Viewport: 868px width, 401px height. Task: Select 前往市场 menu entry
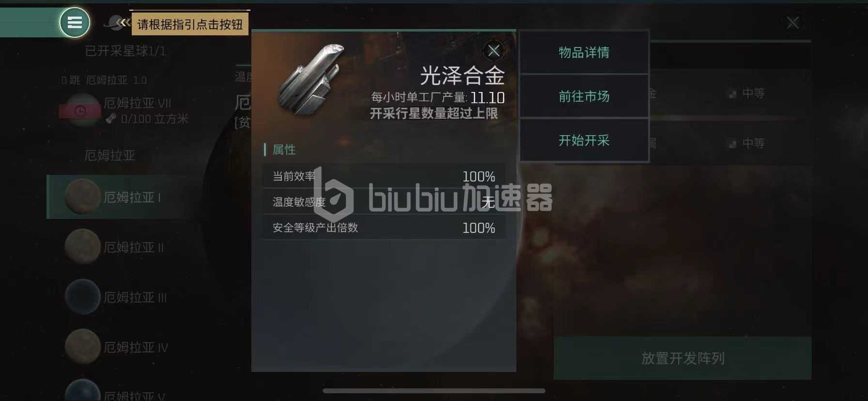(584, 96)
